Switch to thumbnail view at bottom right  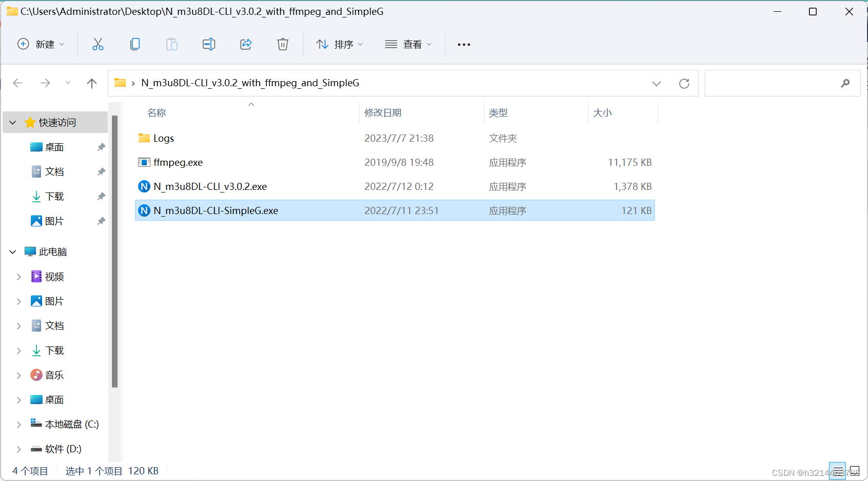pos(854,471)
